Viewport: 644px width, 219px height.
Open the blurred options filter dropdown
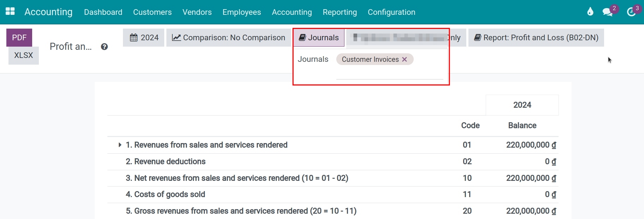coord(406,37)
